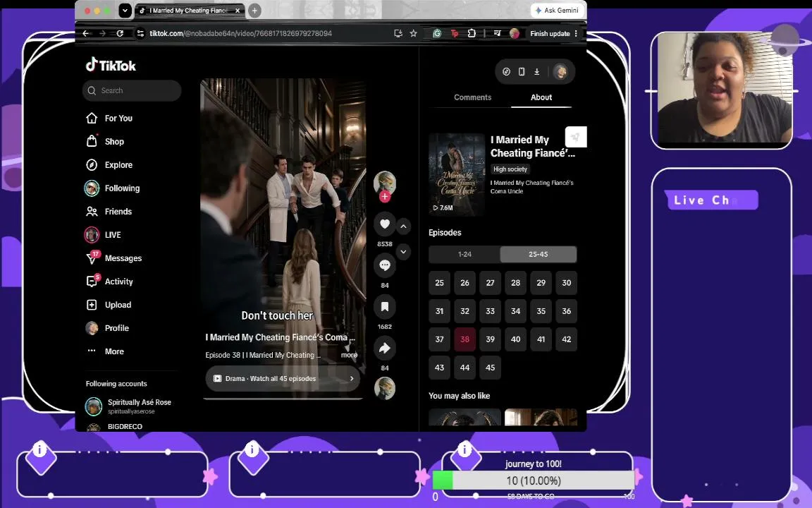Click the download icon in the top pill
The image size is (812, 508).
(537, 71)
